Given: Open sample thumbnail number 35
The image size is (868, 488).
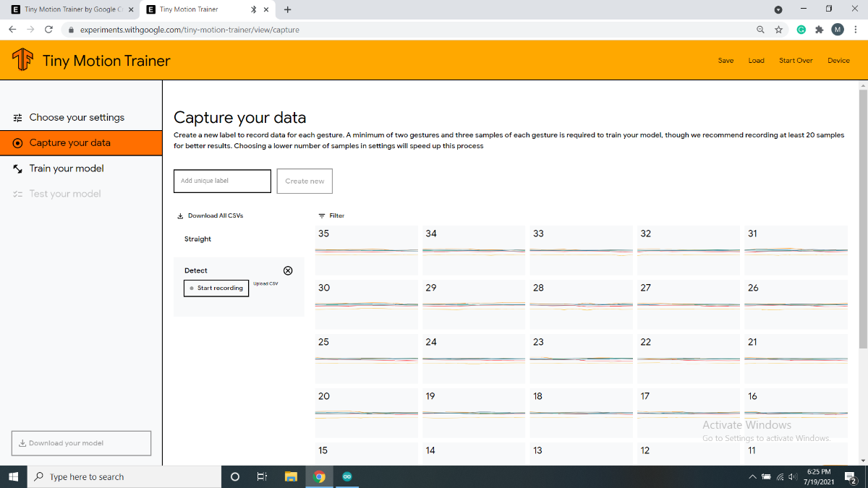Looking at the screenshot, I should tap(367, 250).
